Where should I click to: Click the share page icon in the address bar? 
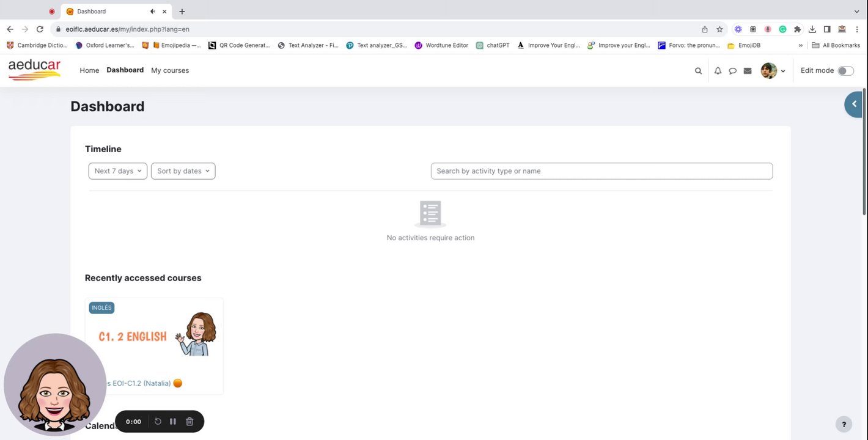[x=705, y=29]
